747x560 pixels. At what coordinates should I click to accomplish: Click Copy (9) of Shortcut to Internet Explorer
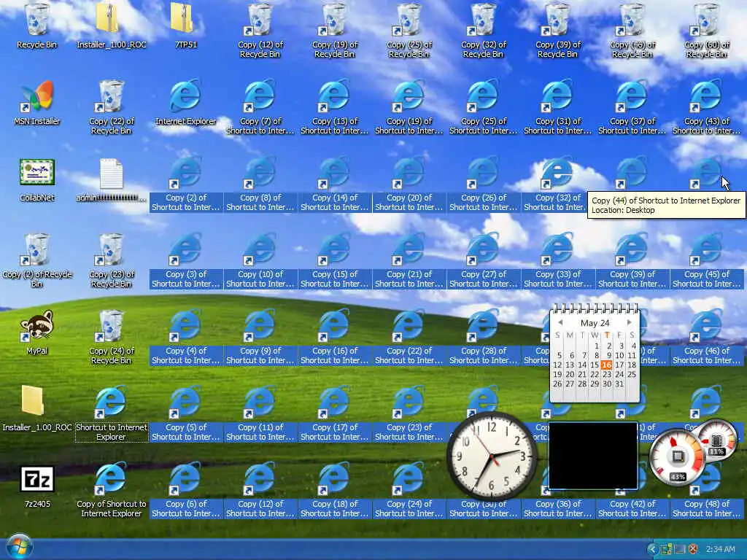coord(260,337)
